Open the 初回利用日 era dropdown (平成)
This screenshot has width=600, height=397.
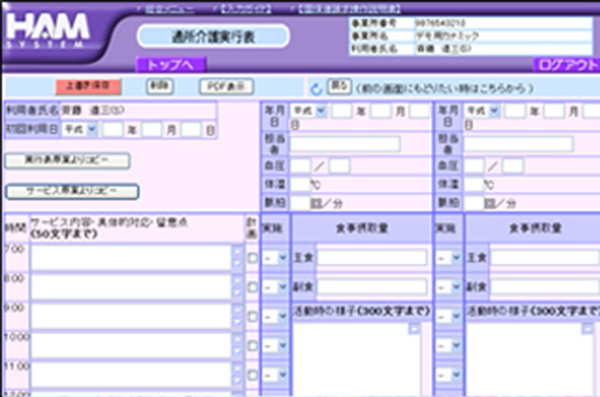pos(80,129)
